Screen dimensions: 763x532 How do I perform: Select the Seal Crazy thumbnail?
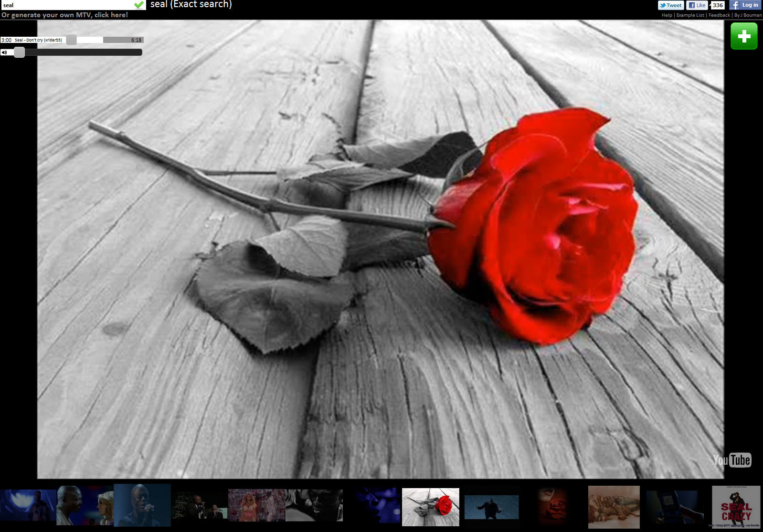pyautogui.click(x=736, y=507)
